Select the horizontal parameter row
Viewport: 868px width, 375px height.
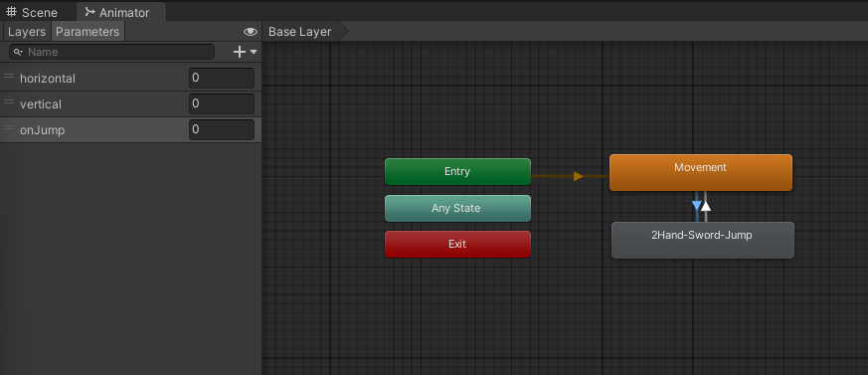click(130, 79)
